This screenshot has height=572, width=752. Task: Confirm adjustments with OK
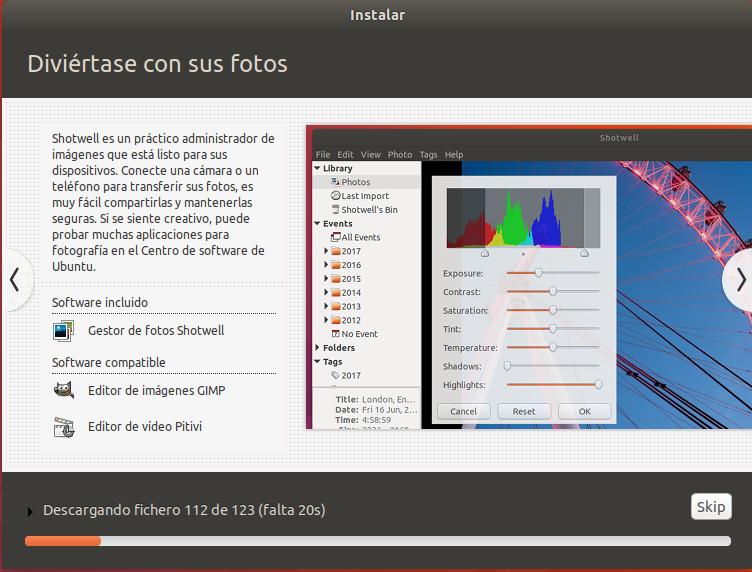click(585, 411)
